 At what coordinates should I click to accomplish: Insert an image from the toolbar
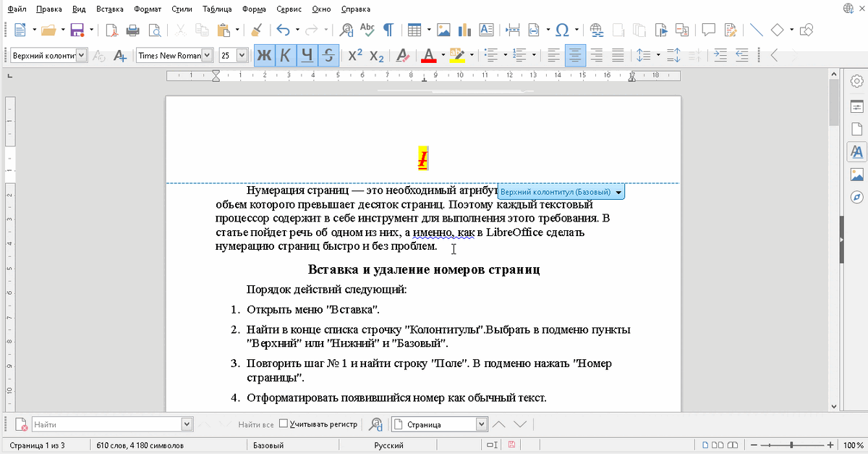(443, 30)
